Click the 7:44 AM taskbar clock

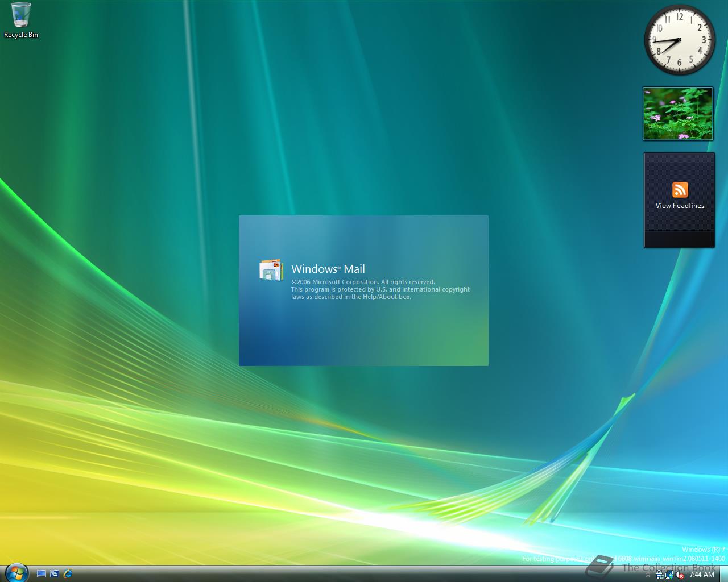coord(702,575)
